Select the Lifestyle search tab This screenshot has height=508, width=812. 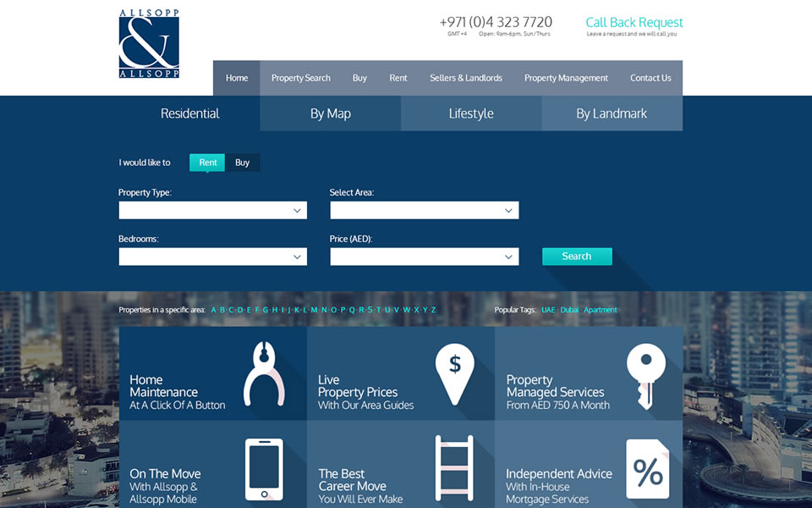[471, 113]
